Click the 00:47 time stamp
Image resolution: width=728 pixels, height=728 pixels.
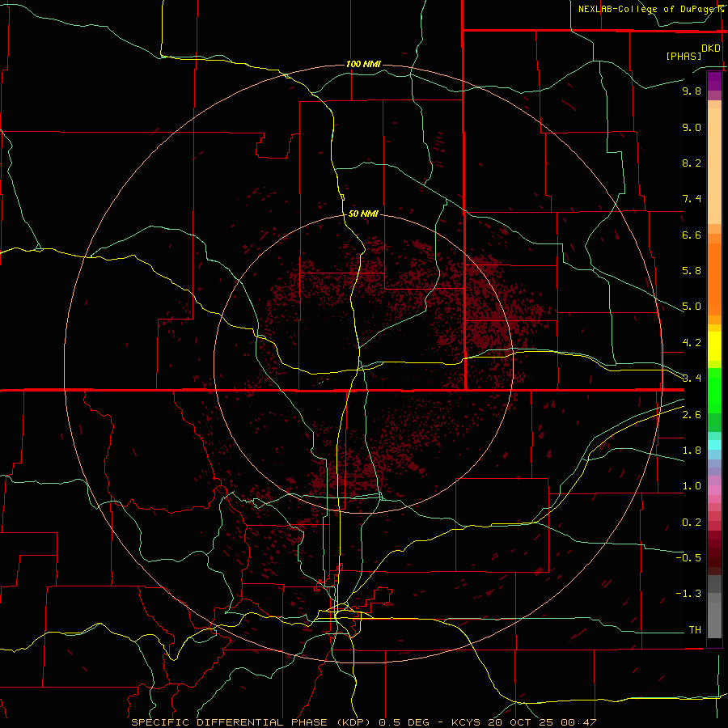[x=578, y=722]
